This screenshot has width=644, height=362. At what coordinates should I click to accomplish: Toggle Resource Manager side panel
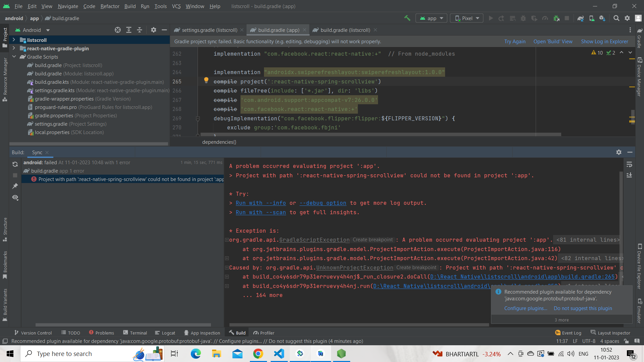click(5, 79)
